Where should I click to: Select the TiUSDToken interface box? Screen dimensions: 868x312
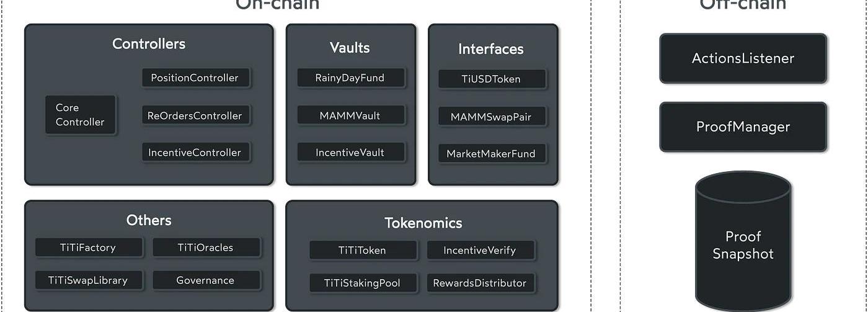(x=491, y=79)
